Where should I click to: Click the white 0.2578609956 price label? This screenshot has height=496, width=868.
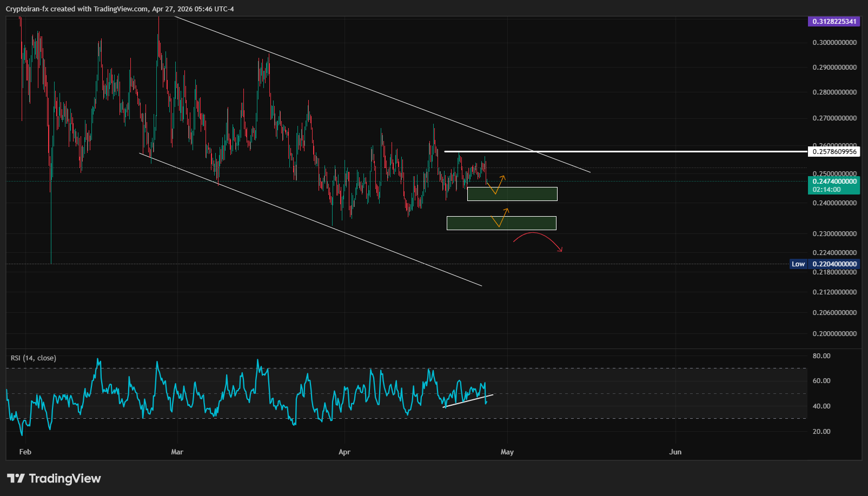pos(834,152)
